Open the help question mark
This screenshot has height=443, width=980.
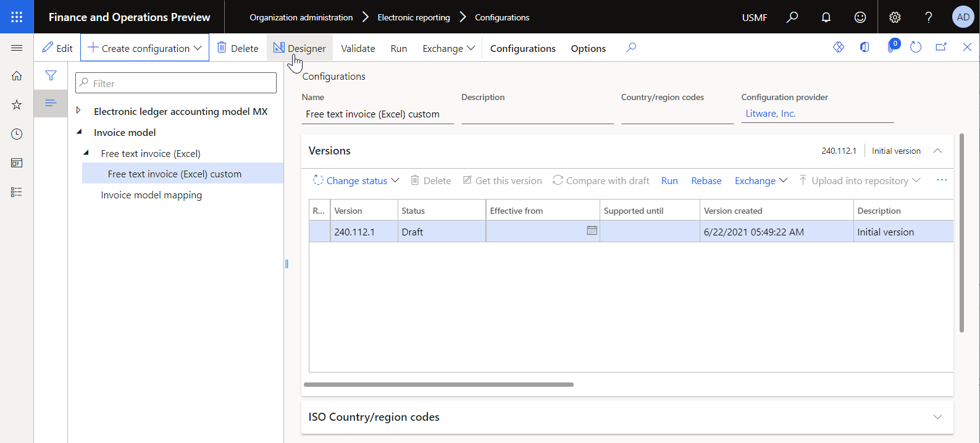pyautogui.click(x=929, y=17)
